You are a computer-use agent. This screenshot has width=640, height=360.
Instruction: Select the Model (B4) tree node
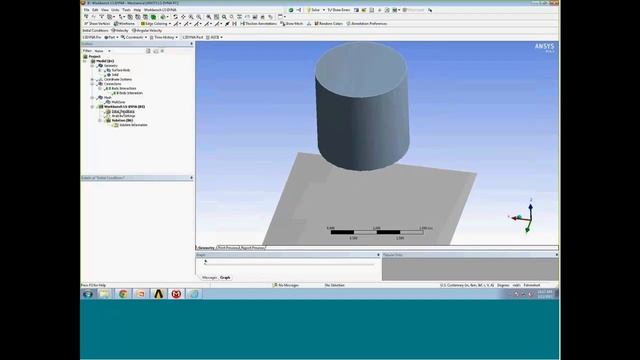pyautogui.click(x=105, y=61)
